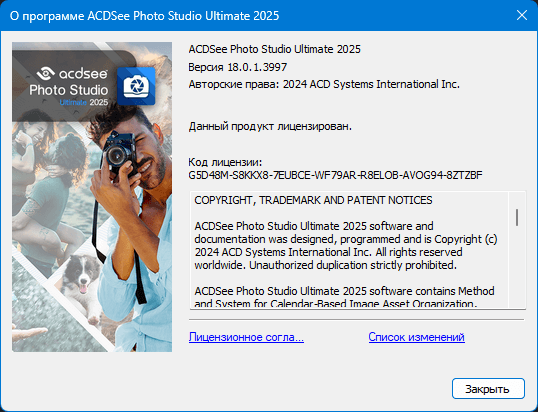Click the ACDSee Photo Studio splash image
This screenshot has height=412, width=538.
pyautogui.click(x=92, y=197)
